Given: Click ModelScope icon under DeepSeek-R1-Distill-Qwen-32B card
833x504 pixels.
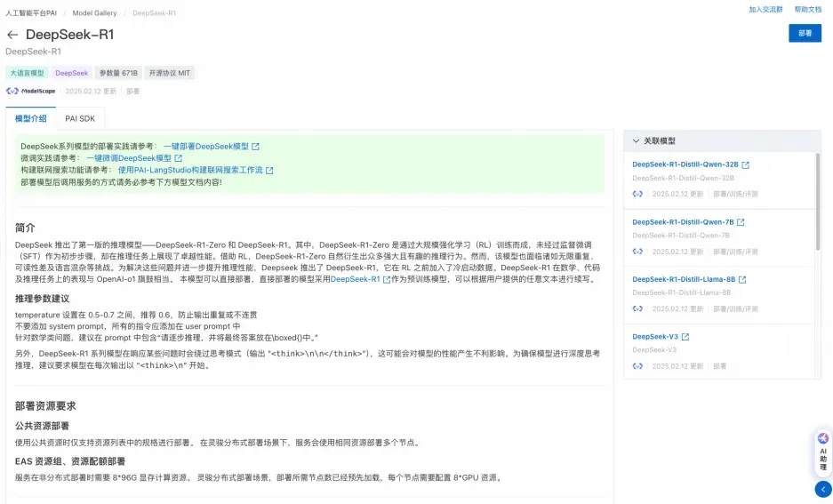Looking at the screenshot, I should (x=637, y=194).
